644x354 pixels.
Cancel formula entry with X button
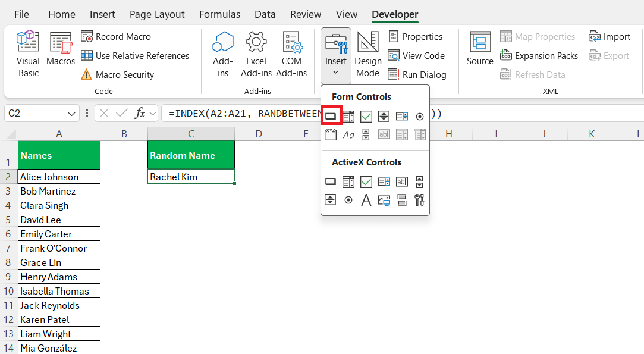(x=104, y=114)
